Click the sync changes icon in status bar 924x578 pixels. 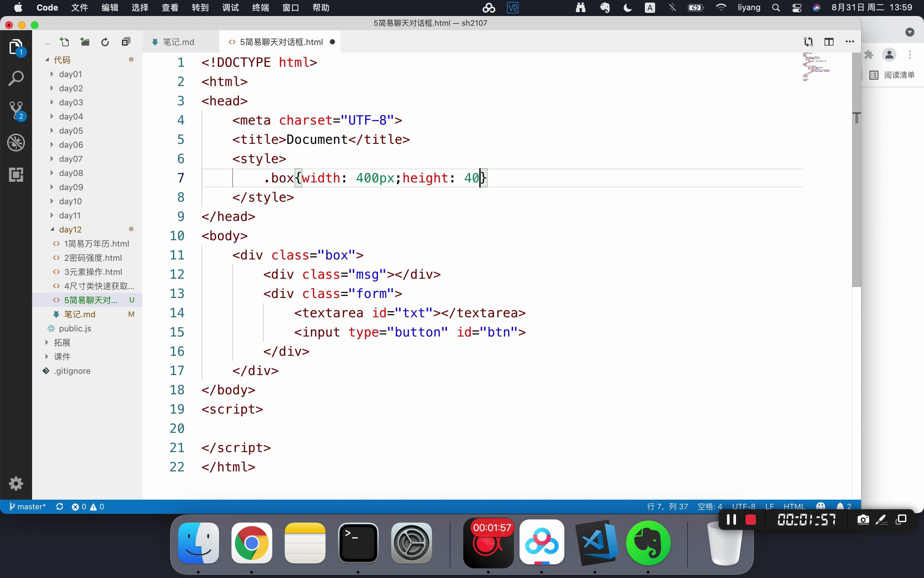pos(60,506)
